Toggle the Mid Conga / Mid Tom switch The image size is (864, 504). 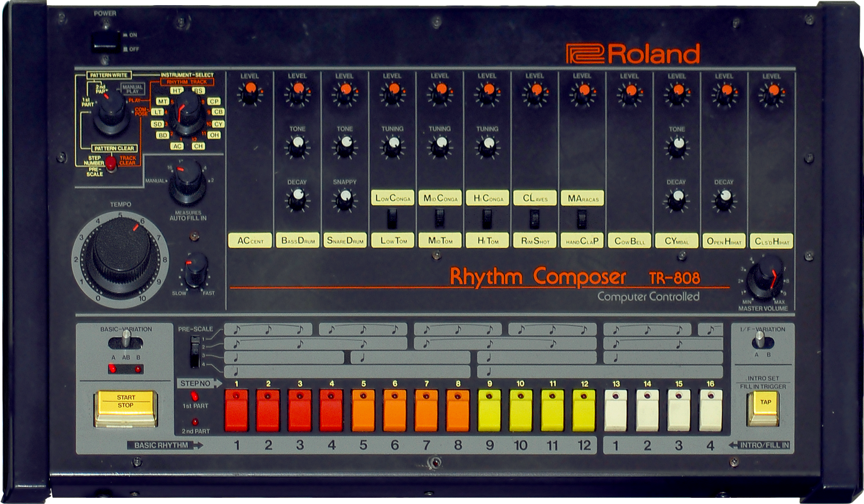(439, 218)
